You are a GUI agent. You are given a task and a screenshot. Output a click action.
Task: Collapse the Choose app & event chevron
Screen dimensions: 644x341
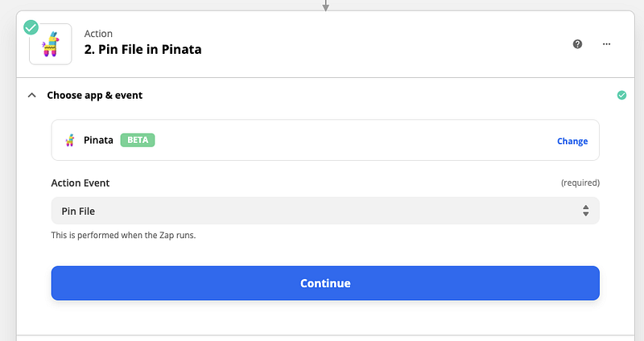point(32,95)
